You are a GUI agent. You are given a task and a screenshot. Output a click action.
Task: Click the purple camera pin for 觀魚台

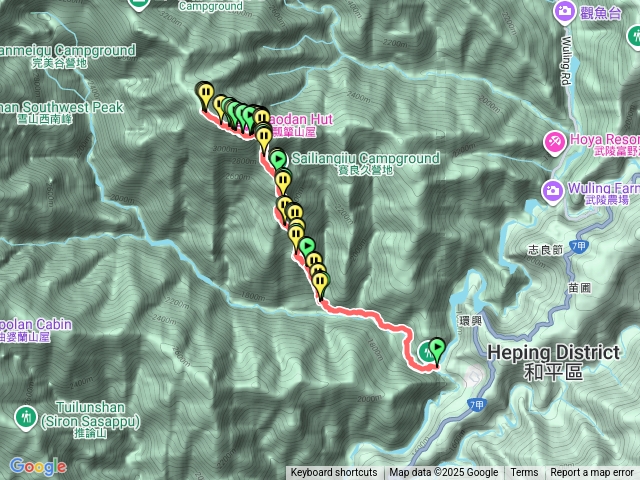click(x=564, y=12)
